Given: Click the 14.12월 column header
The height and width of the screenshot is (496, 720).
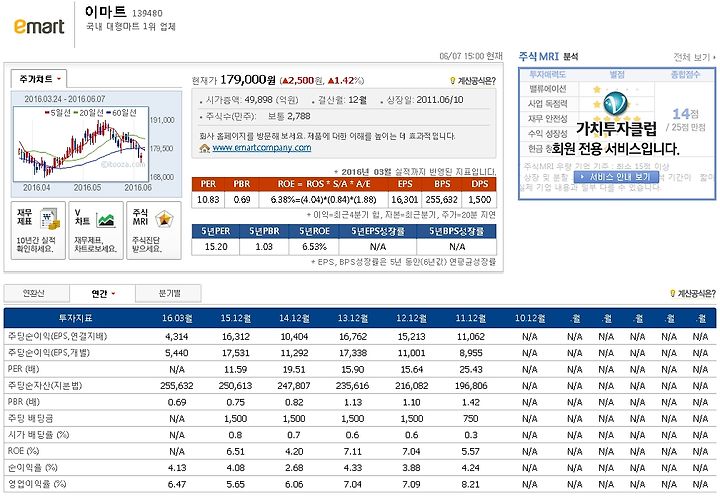Looking at the screenshot, I should [x=294, y=318].
